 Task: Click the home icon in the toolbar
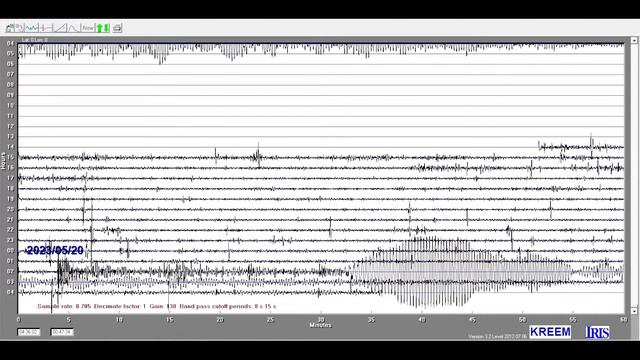tap(10, 28)
